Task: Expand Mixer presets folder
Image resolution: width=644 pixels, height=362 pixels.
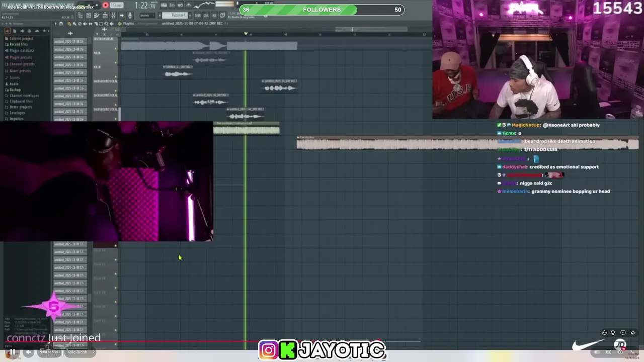Action: tap(18, 70)
